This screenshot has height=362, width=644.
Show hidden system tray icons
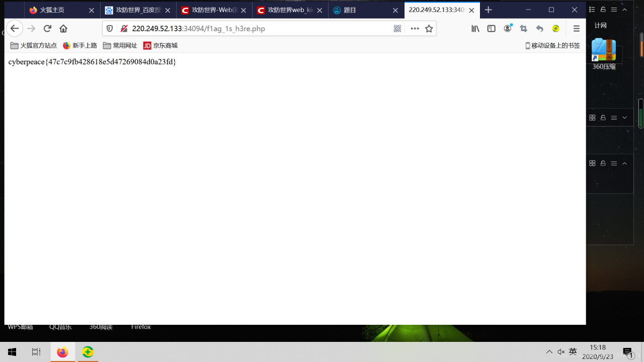pos(549,352)
